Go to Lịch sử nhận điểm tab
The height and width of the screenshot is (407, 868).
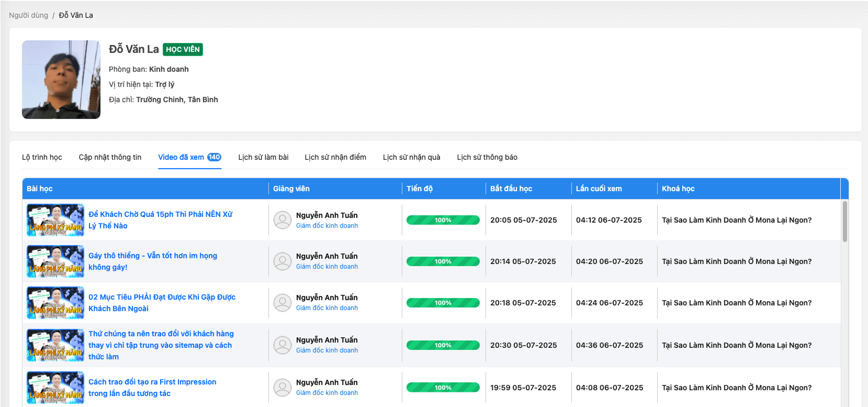tap(335, 157)
